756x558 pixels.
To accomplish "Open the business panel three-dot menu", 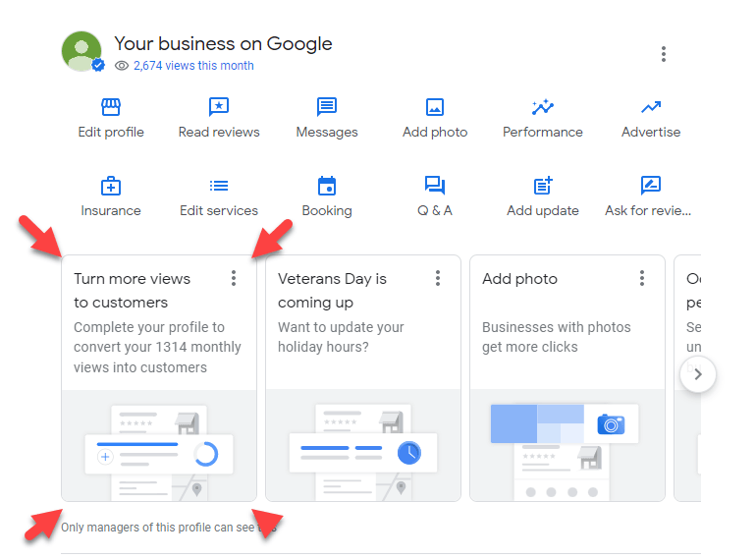I will pos(664,54).
